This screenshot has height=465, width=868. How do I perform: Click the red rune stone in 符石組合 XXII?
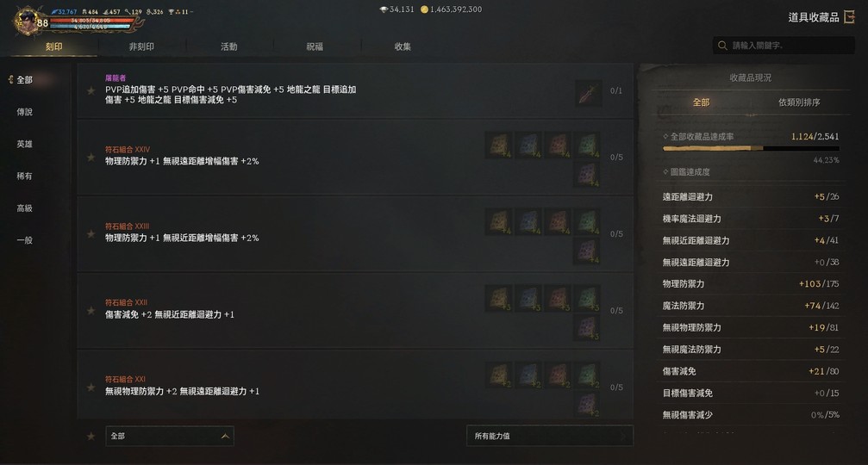(558, 299)
